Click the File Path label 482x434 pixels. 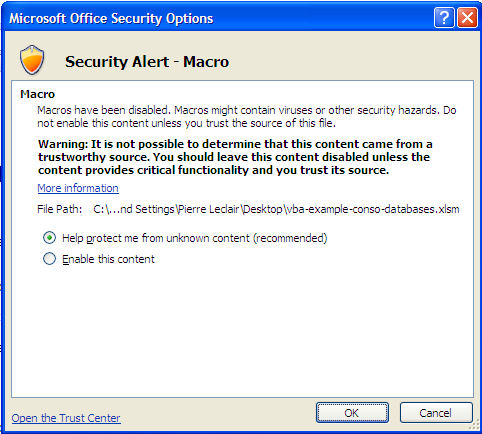tap(60, 209)
